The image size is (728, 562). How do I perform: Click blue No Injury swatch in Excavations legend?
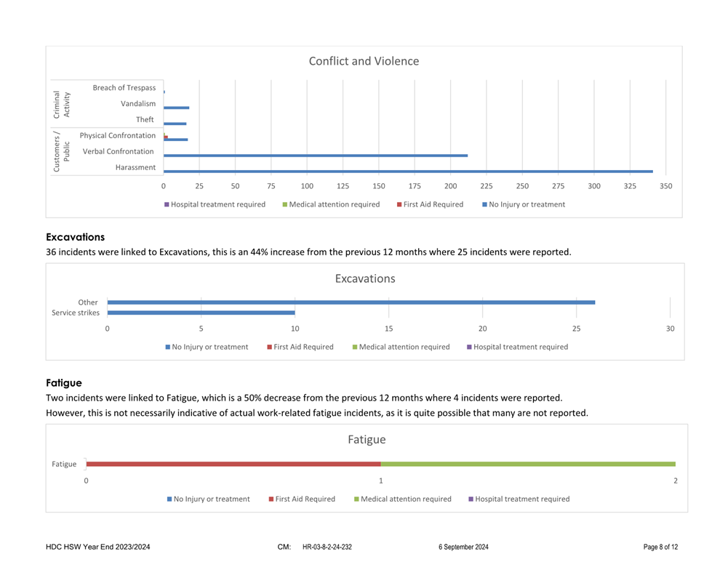(x=168, y=348)
